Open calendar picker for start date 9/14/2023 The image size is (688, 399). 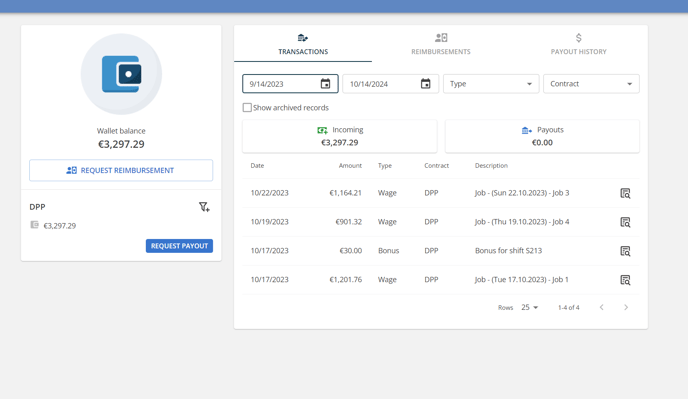coord(325,84)
